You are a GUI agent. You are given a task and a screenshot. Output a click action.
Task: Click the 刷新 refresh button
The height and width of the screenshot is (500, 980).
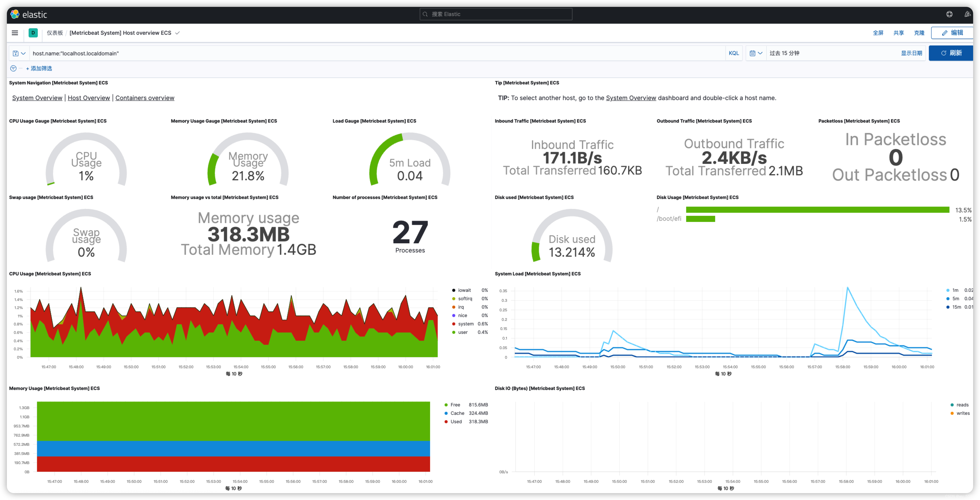[951, 53]
